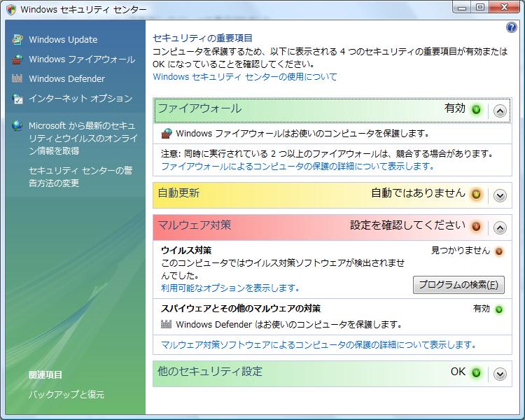Open セキュリティ センターの警告方法の変更 link
This screenshot has width=525, height=420.
(x=80, y=177)
